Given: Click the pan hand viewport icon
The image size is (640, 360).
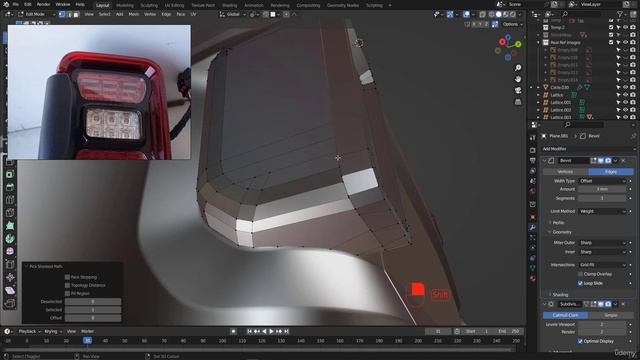Looking at the screenshot, I should click(518, 79).
